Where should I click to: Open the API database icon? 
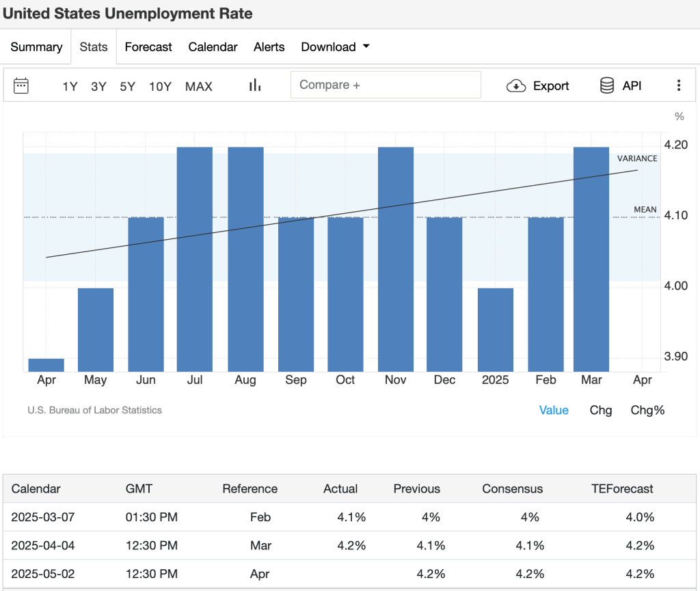(608, 85)
